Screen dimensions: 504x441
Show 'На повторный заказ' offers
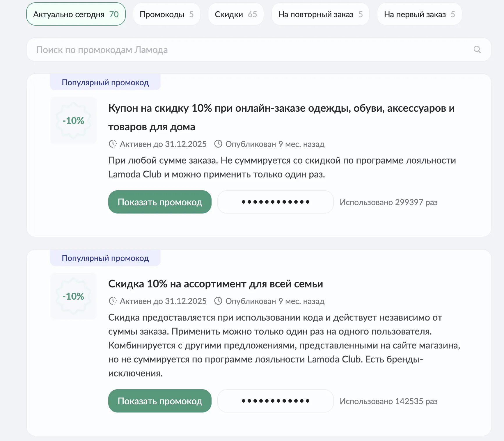point(320,14)
